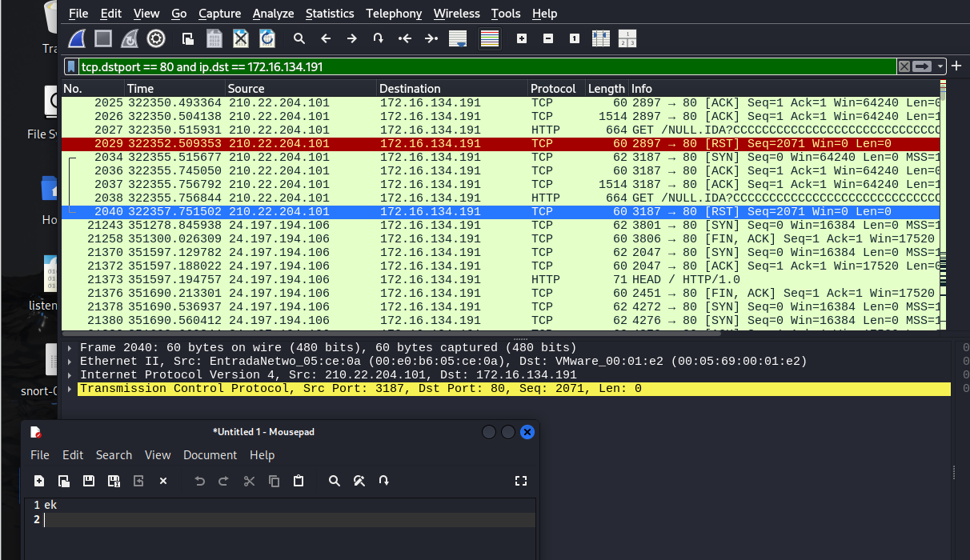
Task: Sort packets by Time column header
Action: [174, 89]
